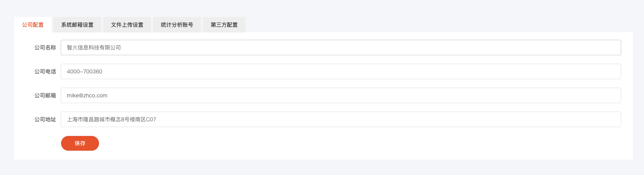Click the 公司地址 field label
644x175 pixels.
[x=45, y=119]
